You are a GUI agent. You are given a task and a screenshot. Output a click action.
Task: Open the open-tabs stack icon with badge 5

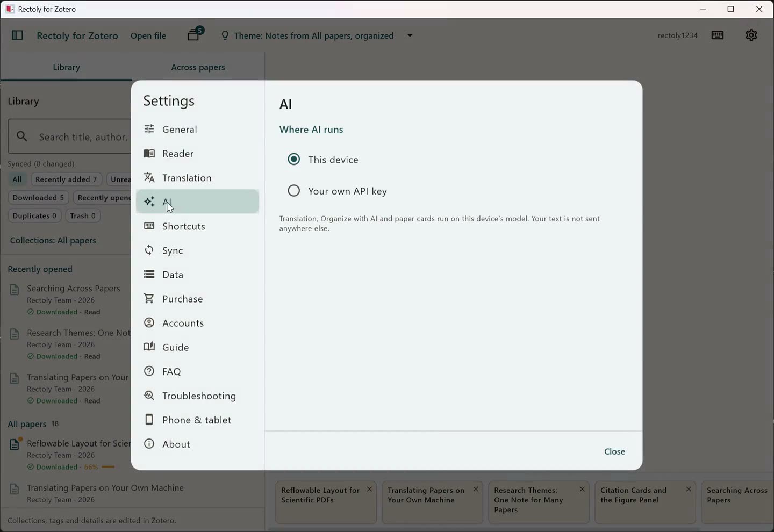tap(194, 35)
